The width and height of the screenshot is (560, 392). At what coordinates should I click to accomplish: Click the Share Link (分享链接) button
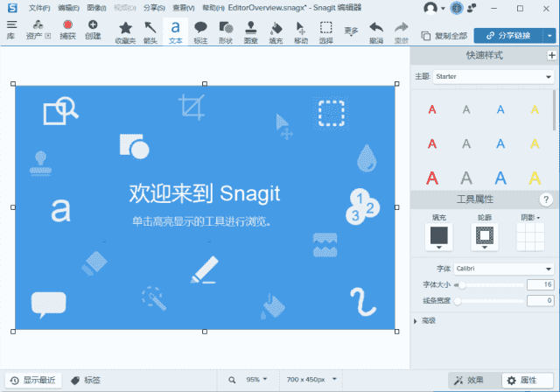point(508,36)
